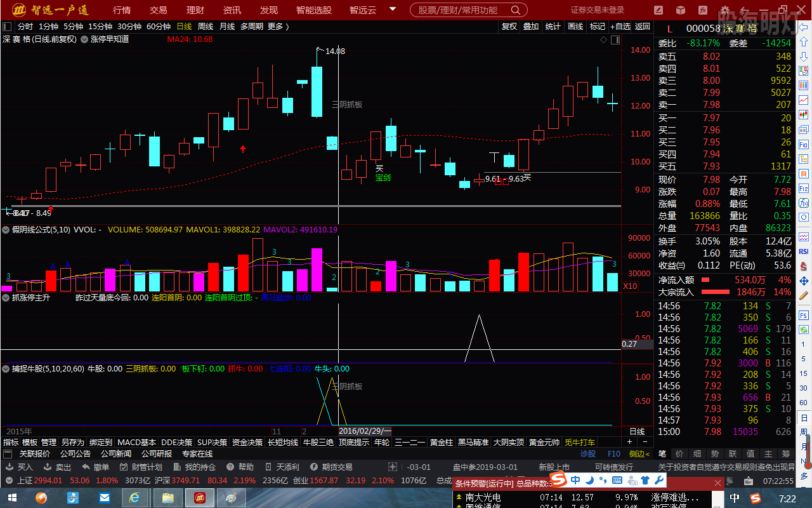Expand the 侧边 side panel toggle
812x508 pixels.
pos(639,454)
